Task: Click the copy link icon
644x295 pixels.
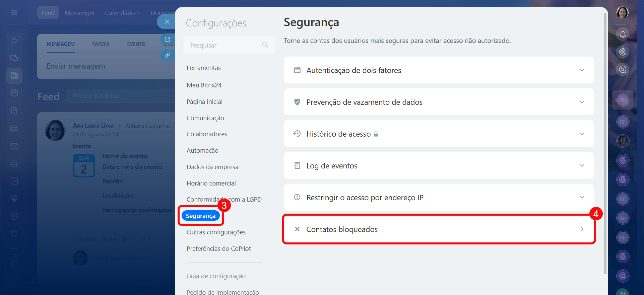Action: 168,55
